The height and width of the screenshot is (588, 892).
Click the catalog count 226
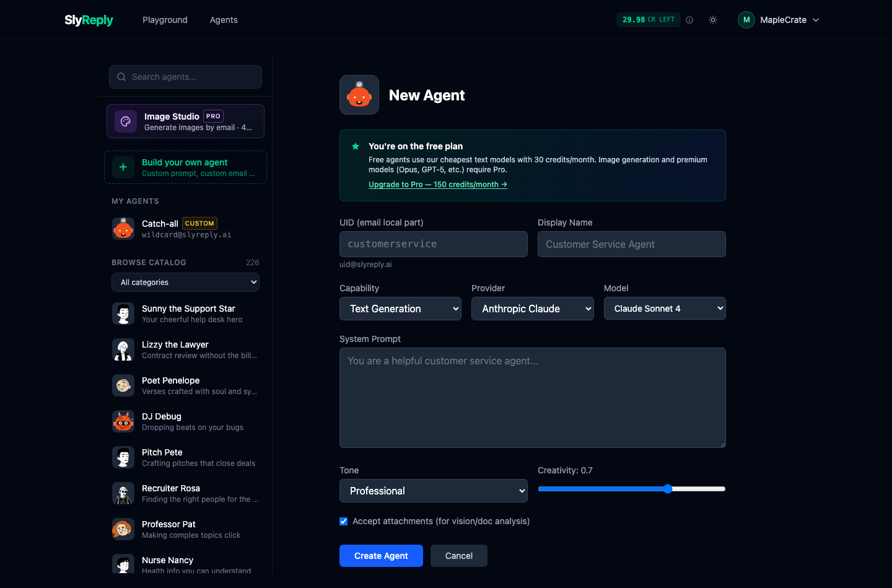point(253,263)
